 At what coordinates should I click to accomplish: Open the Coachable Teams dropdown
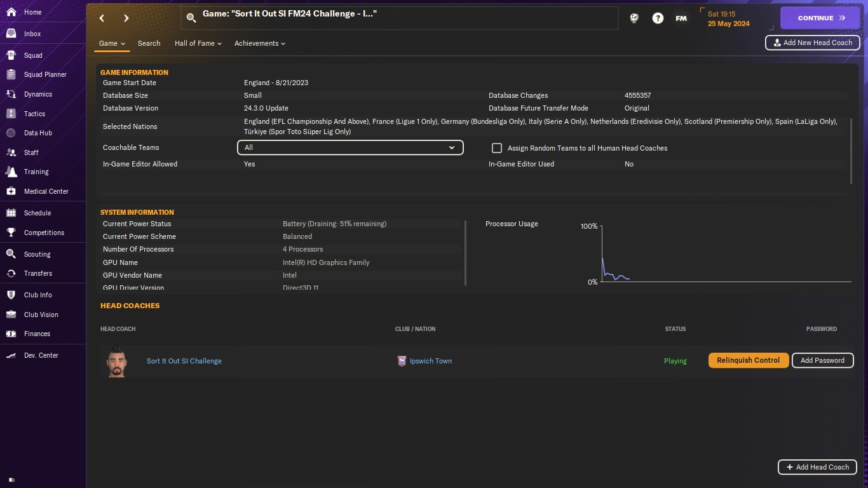350,147
